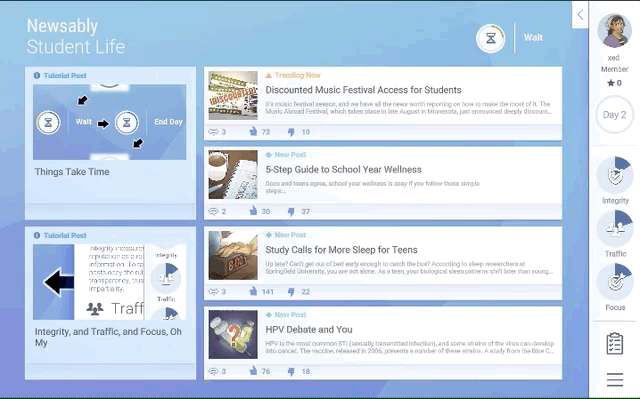This screenshot has height=399, width=640.
Task: Click the hourglass Wait icon in header
Action: (490, 38)
